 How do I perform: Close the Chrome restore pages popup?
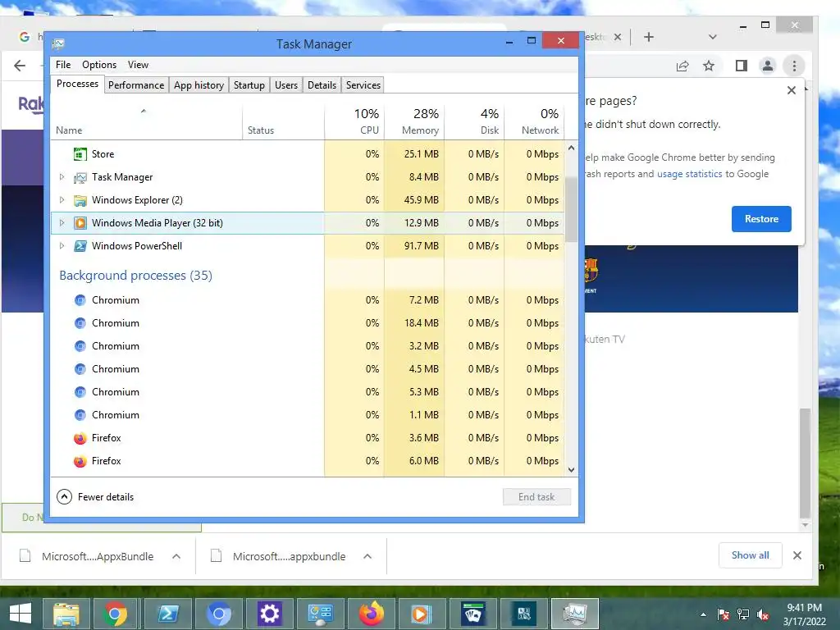(792, 90)
